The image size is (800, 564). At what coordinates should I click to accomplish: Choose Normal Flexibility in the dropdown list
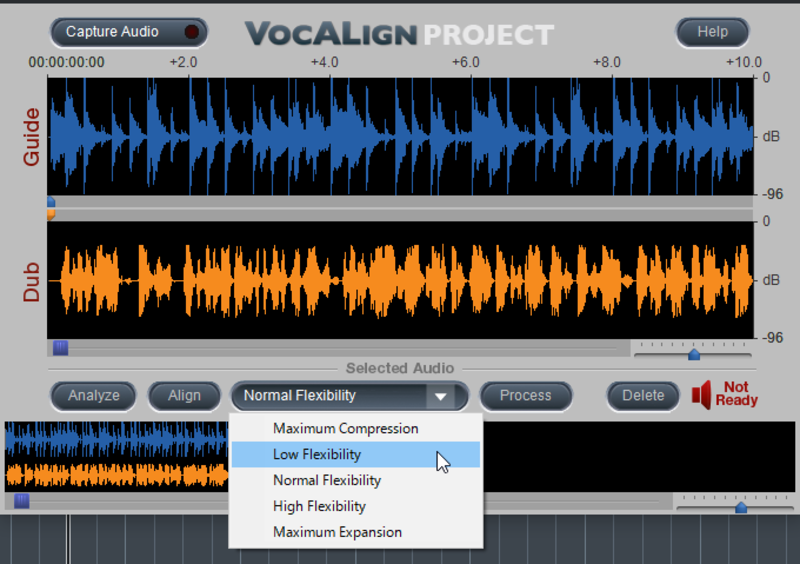356,480
